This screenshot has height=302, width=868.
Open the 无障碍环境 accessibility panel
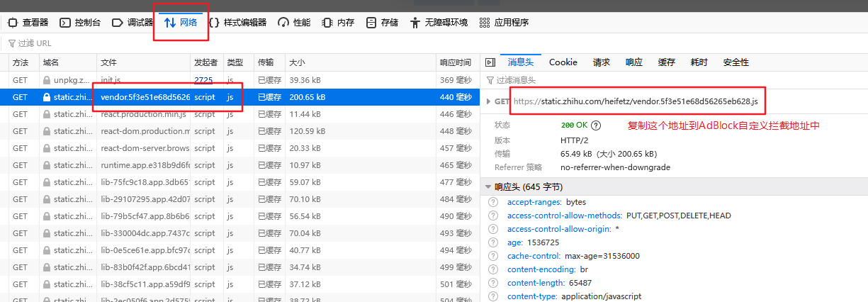[x=439, y=23]
